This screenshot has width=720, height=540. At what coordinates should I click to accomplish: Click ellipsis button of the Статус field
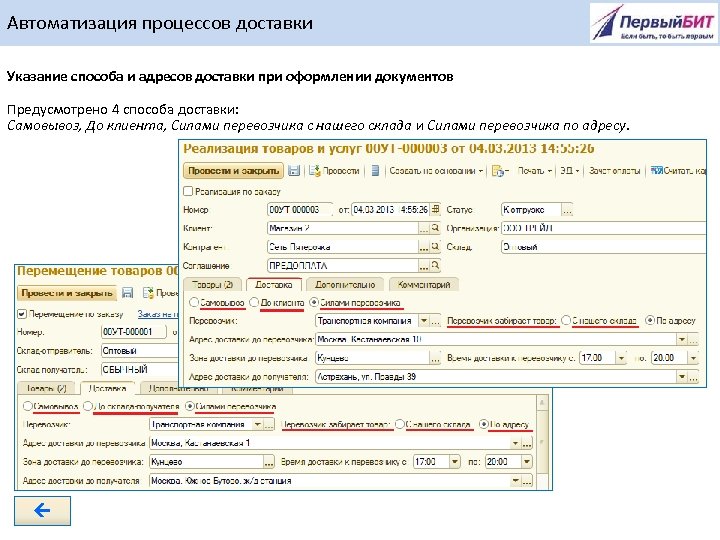pos(567,210)
